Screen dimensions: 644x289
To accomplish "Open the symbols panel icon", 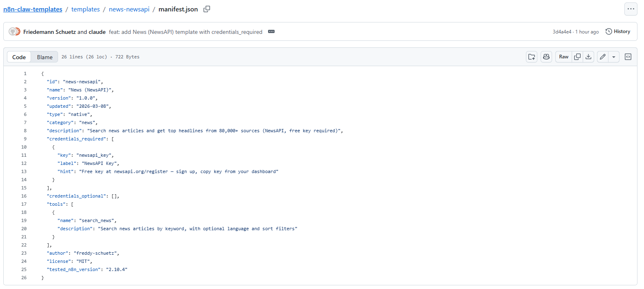I will (628, 57).
